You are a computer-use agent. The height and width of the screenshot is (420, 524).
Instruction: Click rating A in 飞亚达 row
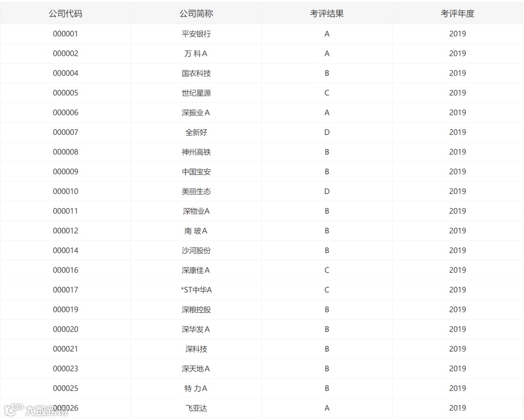(327, 408)
